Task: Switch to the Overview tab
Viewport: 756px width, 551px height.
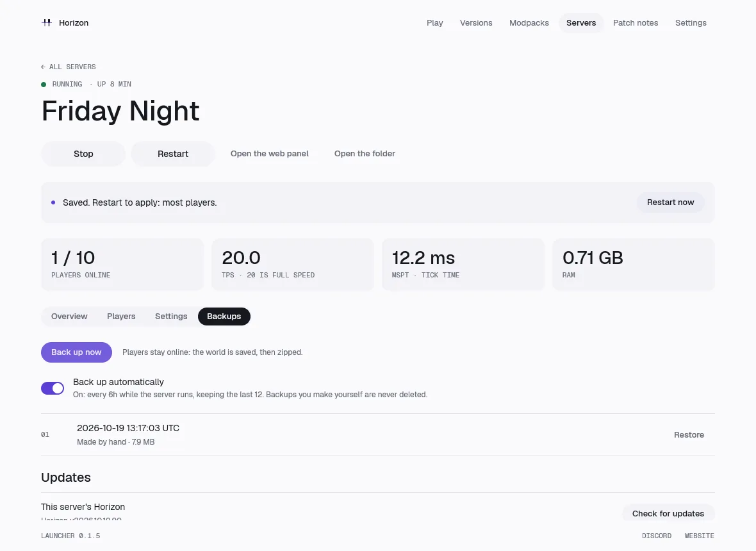Action: click(69, 317)
